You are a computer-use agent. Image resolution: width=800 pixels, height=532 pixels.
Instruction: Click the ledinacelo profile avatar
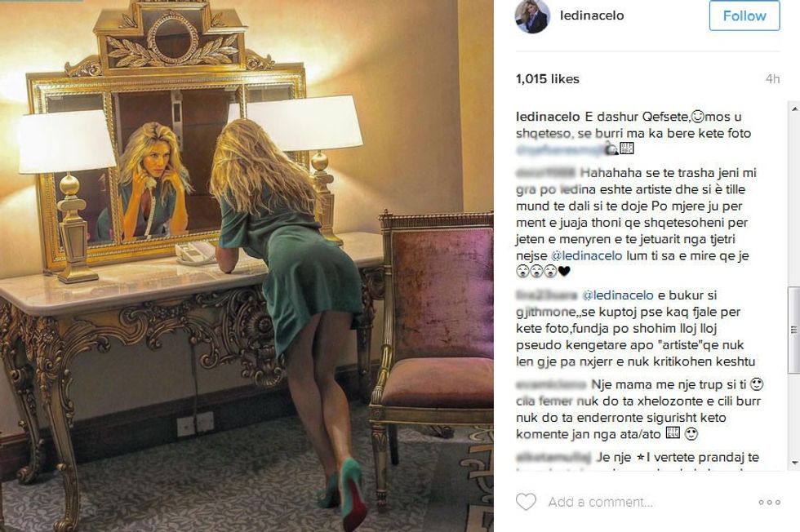(x=532, y=16)
